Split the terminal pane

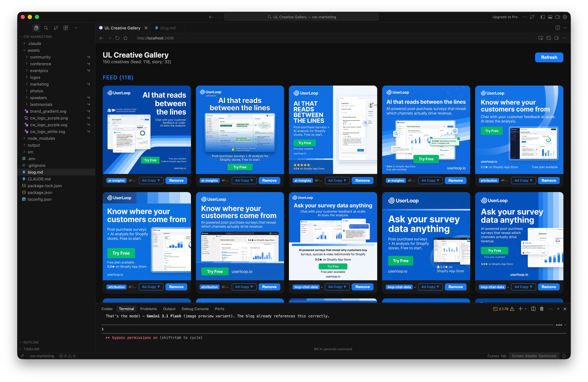click(x=533, y=309)
